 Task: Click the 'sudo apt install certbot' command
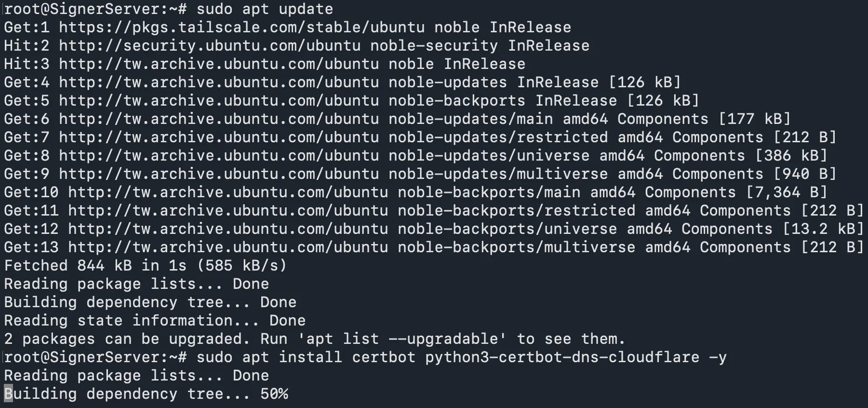pos(306,357)
